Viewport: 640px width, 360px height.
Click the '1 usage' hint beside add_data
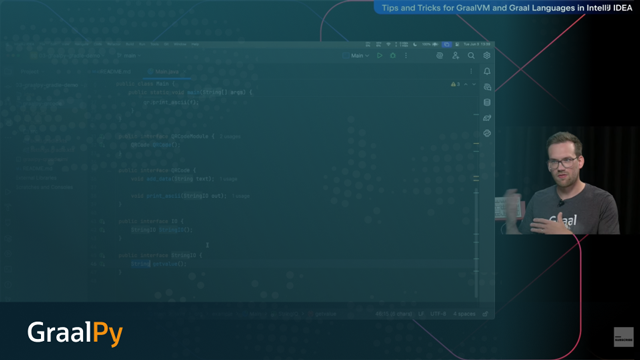pyautogui.click(x=228, y=179)
